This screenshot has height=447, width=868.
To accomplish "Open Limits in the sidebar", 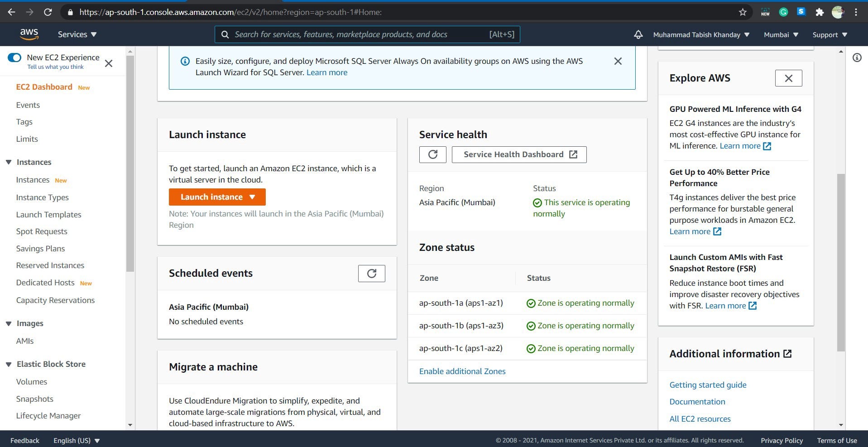I will 27,139.
